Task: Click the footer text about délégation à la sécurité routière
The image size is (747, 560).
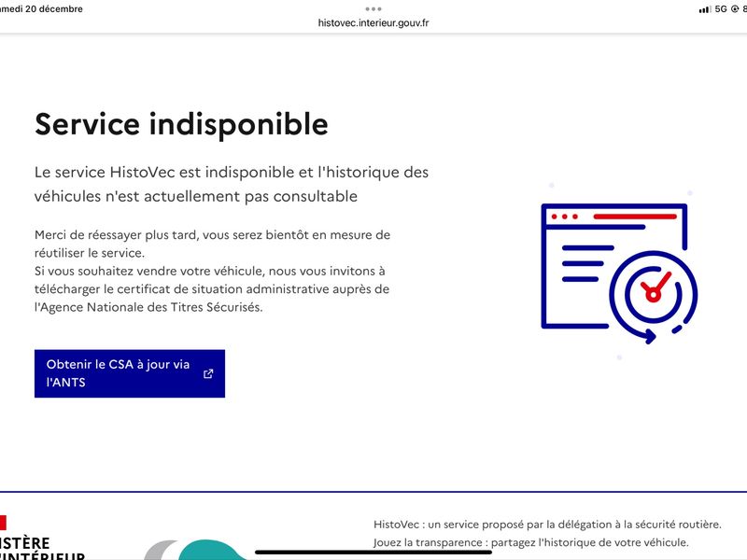Action: point(547,525)
